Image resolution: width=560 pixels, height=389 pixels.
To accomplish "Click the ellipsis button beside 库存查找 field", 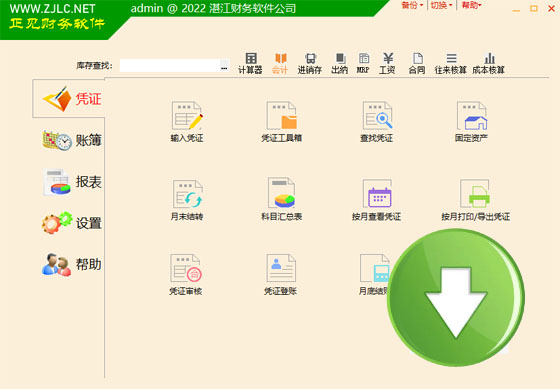I will tap(224, 65).
